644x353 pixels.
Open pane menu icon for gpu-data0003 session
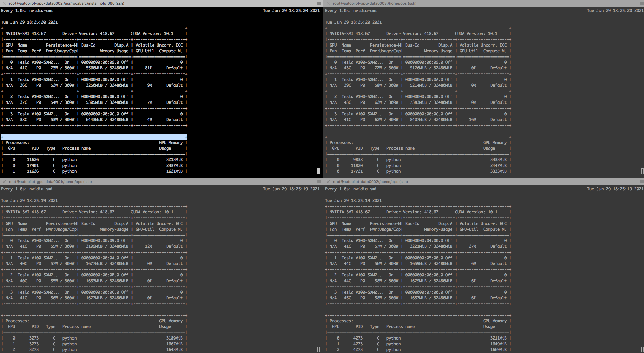click(642, 3)
